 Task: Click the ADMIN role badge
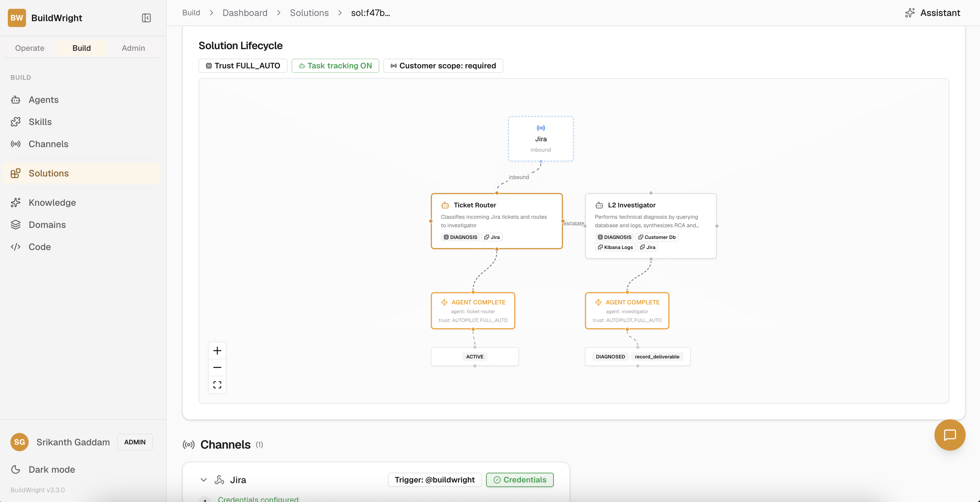[x=135, y=442]
